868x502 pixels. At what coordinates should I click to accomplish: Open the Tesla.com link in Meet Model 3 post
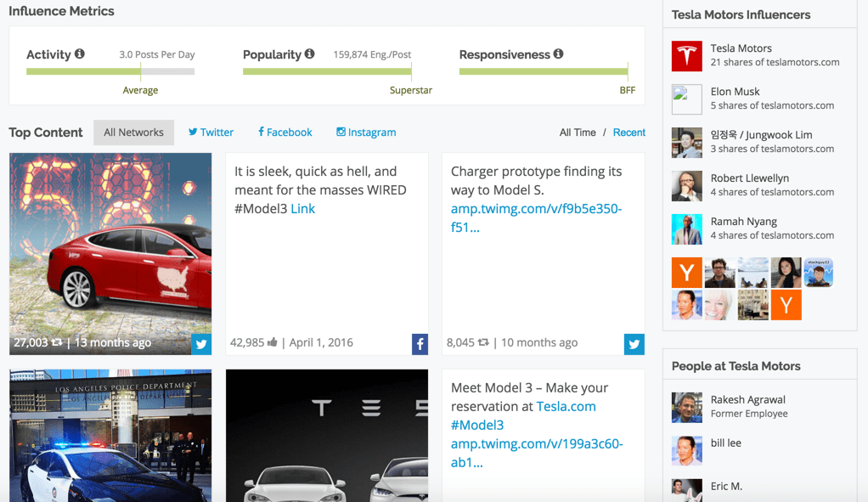pos(566,406)
